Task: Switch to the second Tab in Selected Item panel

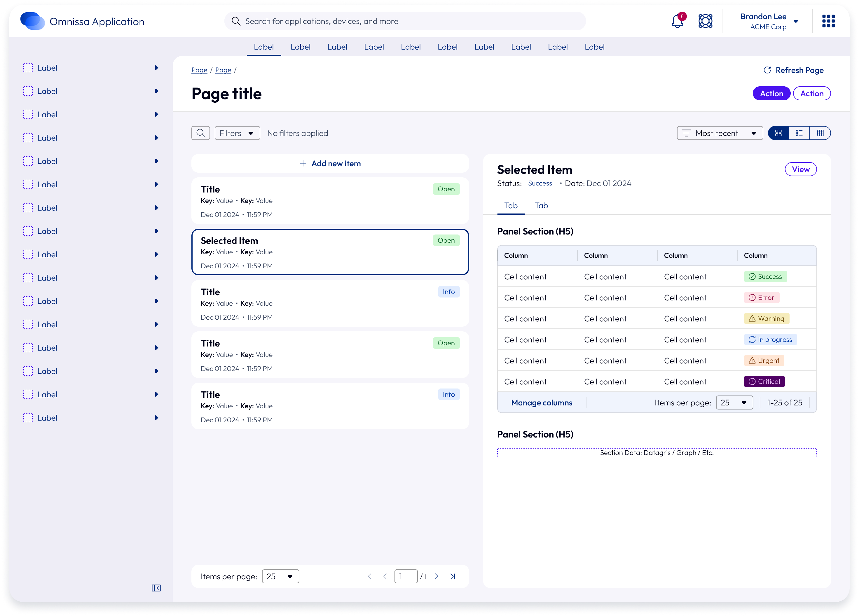Action: pos(541,206)
